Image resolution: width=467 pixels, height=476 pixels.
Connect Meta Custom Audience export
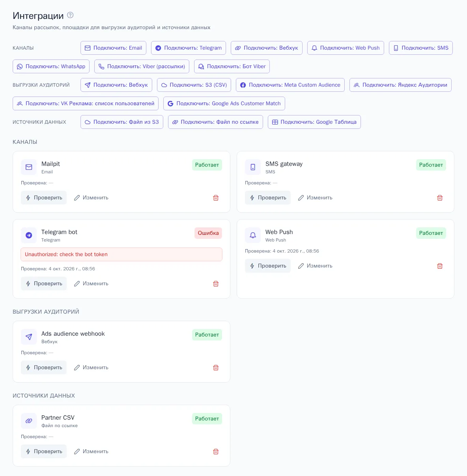tap(290, 85)
